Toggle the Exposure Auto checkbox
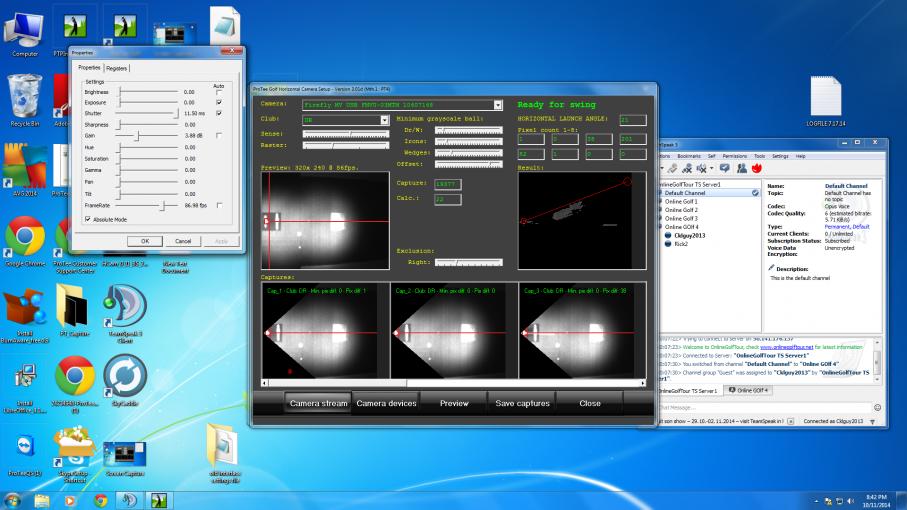This screenshot has width=907, height=510. point(219,102)
